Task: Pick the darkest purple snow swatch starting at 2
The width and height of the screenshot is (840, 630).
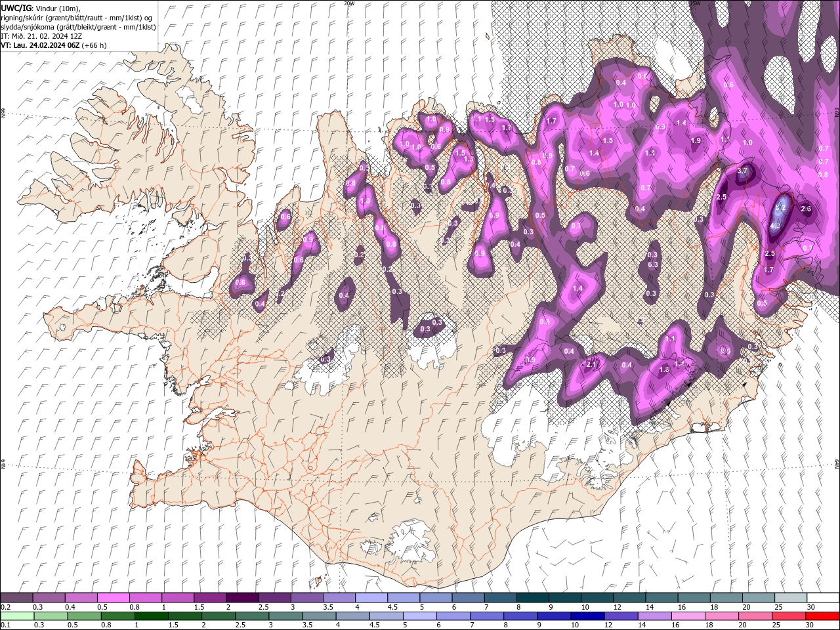Action: (242, 598)
